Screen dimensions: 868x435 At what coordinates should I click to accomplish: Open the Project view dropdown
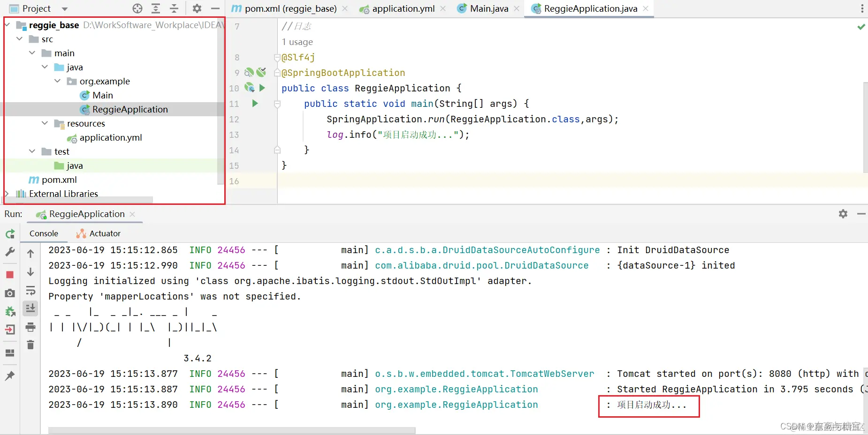coord(65,9)
